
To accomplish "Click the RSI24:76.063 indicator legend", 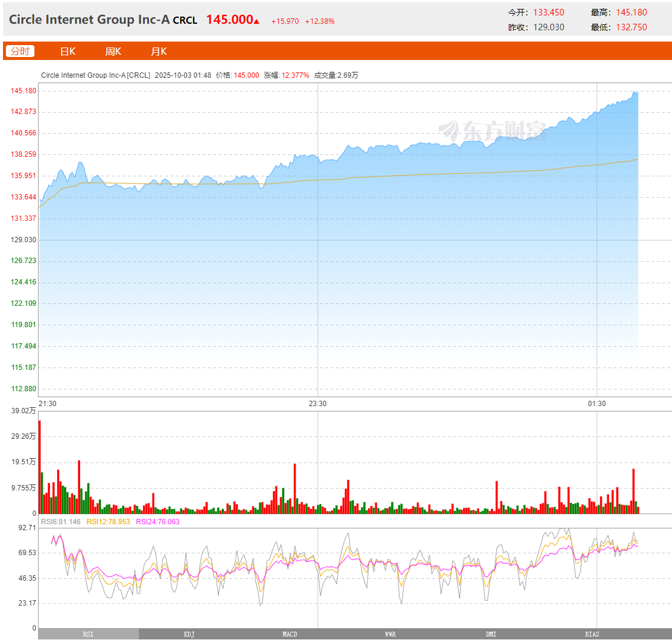I will click(158, 522).
